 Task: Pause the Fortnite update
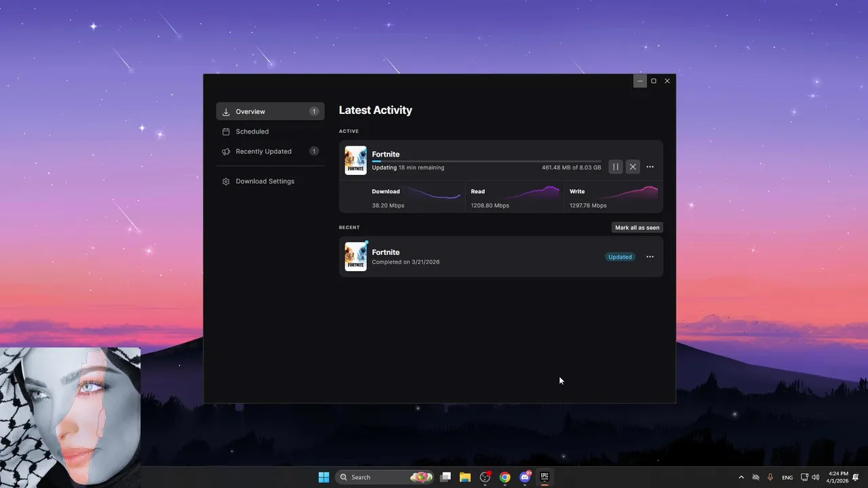coord(615,167)
